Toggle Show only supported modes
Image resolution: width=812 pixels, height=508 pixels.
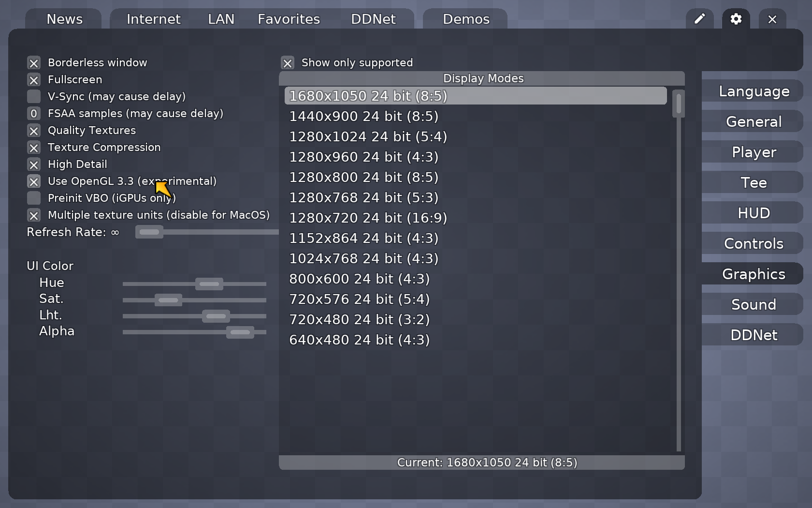pos(287,62)
